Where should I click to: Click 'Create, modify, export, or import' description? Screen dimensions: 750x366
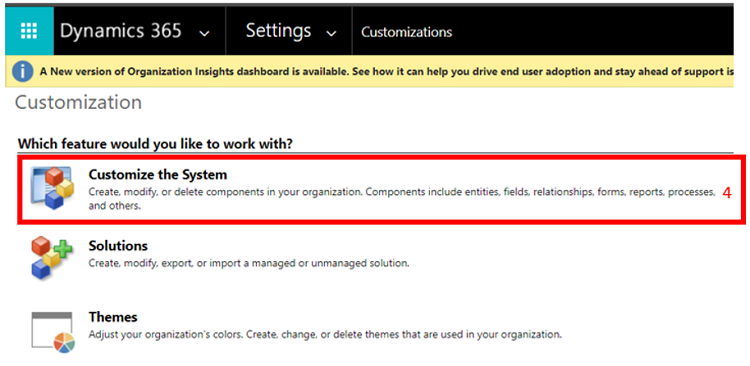[x=249, y=263]
